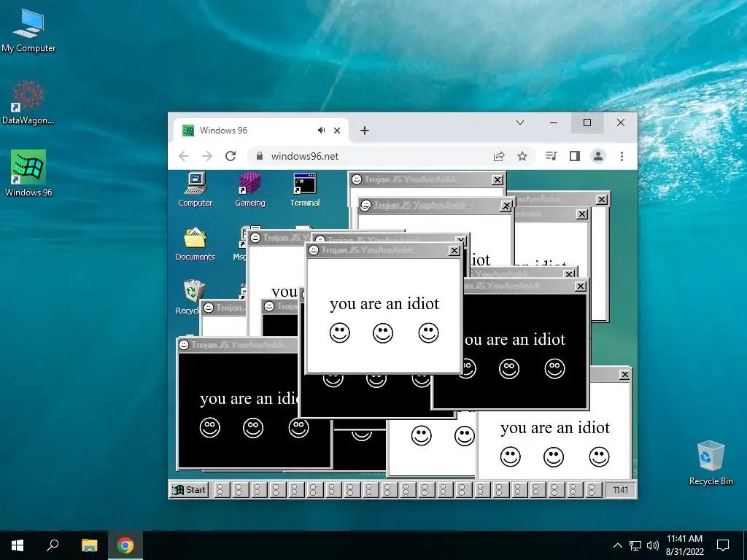
Task: Click middle smiley in front white popup
Action: tap(383, 332)
